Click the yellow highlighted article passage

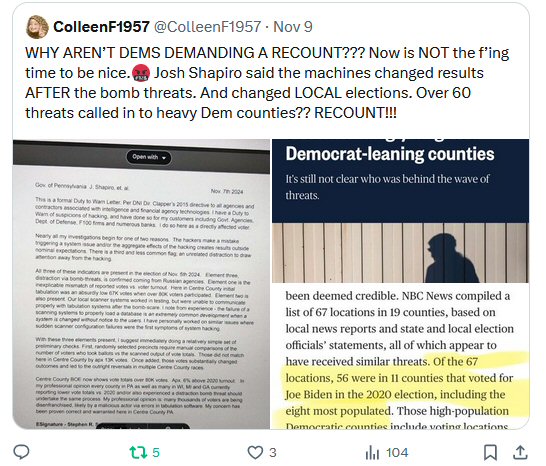click(x=400, y=387)
